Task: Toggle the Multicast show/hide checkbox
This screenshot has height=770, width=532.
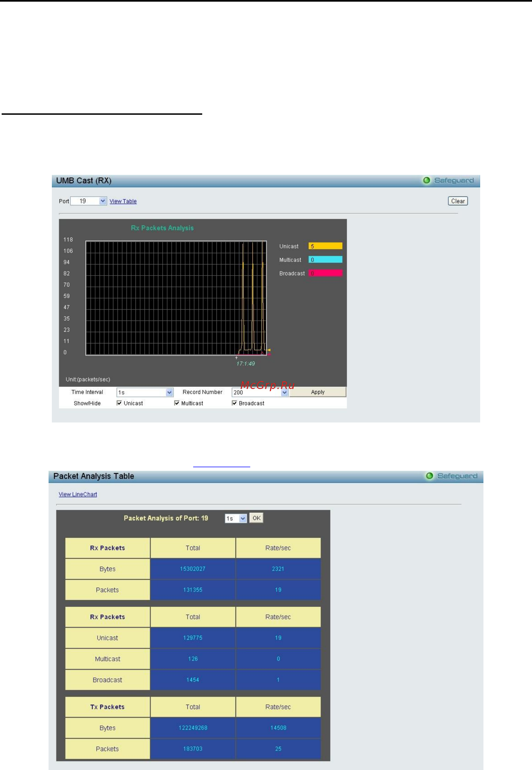Action: (177, 403)
